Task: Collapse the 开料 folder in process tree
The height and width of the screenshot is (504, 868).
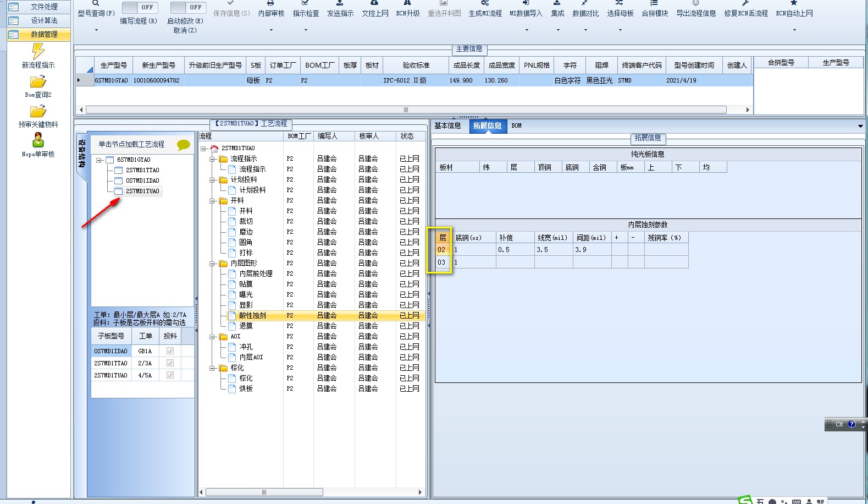Action: pos(212,201)
